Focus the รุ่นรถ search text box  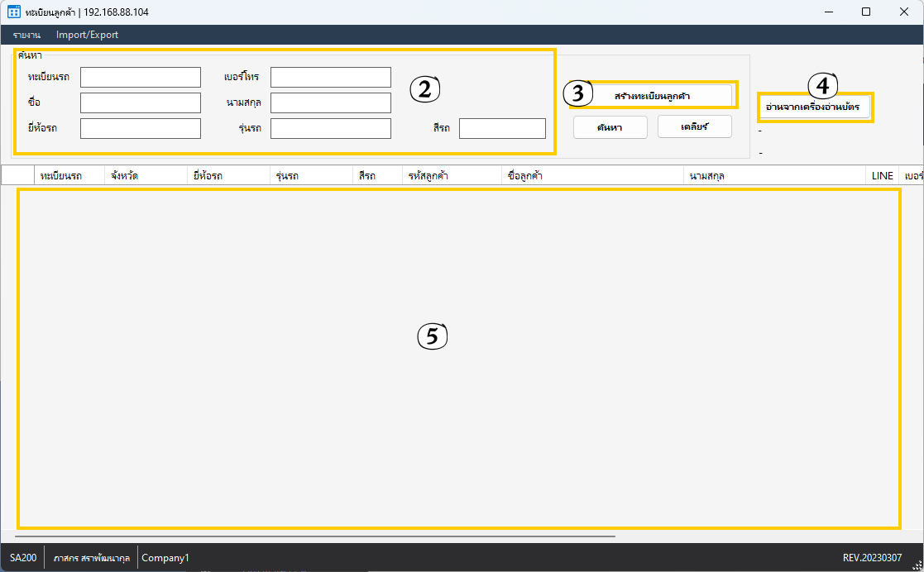tap(330, 129)
